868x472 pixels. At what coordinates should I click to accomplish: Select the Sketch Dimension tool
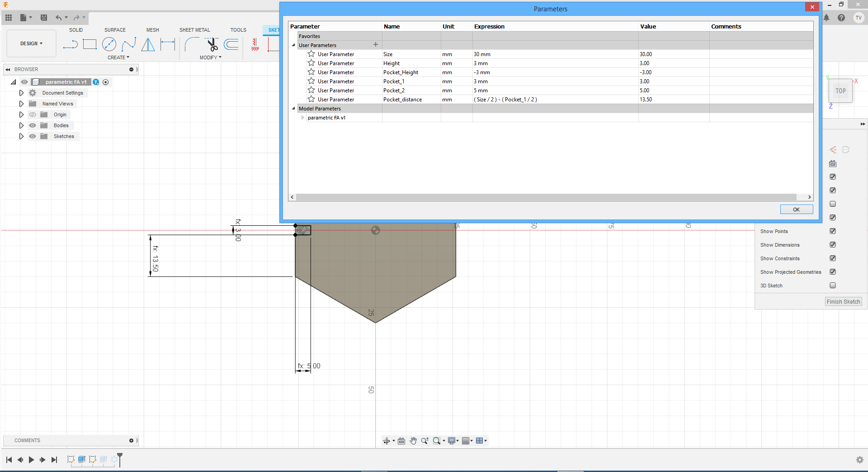[168, 44]
